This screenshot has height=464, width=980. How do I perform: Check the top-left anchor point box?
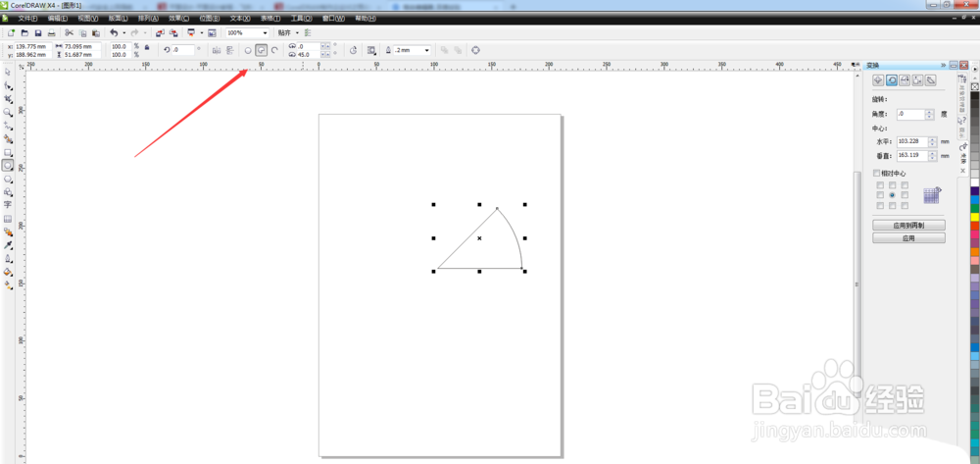click(x=880, y=185)
